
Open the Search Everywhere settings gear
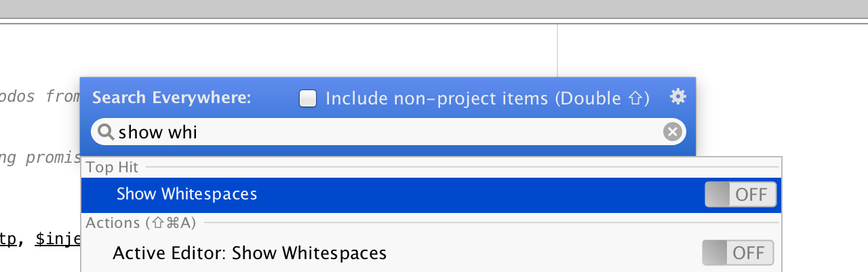click(677, 97)
